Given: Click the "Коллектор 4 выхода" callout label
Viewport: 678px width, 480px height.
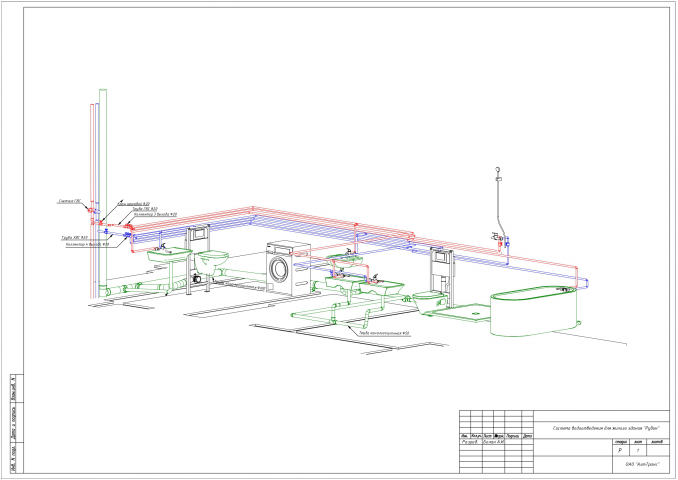Looking at the screenshot, I should pyautogui.click(x=87, y=244).
